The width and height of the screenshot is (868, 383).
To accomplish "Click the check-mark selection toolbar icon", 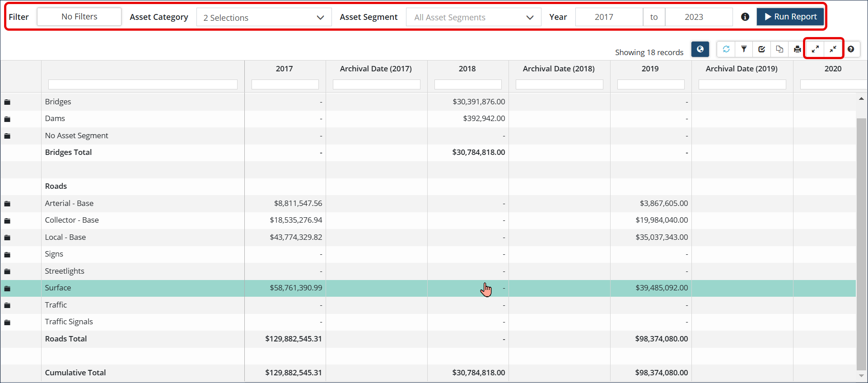I will pyautogui.click(x=762, y=49).
